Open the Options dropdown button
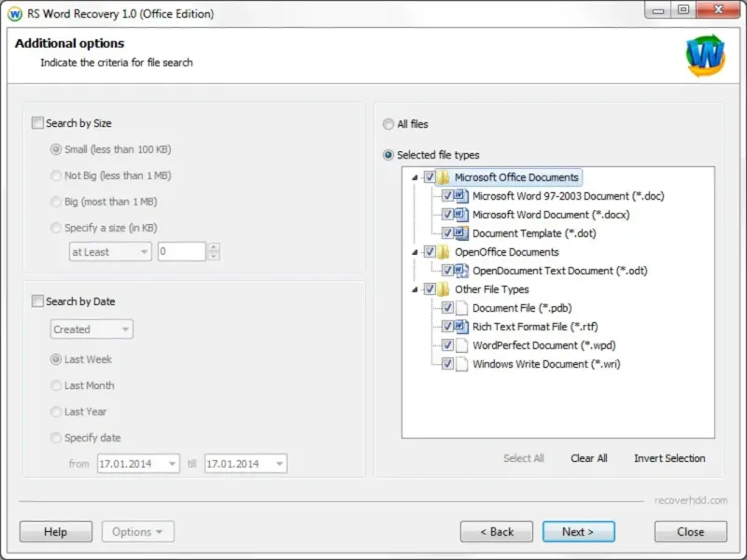This screenshot has height=560, width=747. coord(137,531)
